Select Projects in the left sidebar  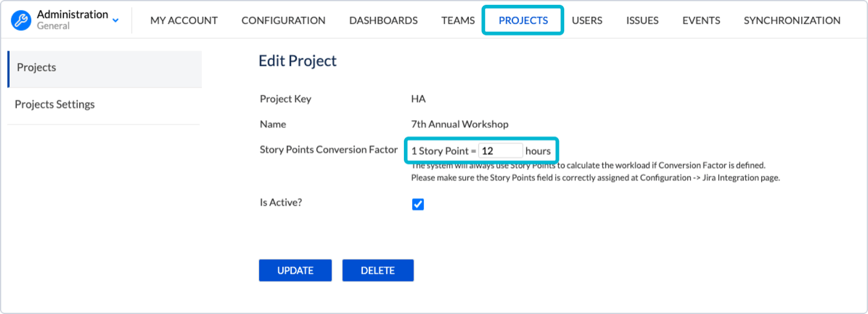(x=104, y=68)
